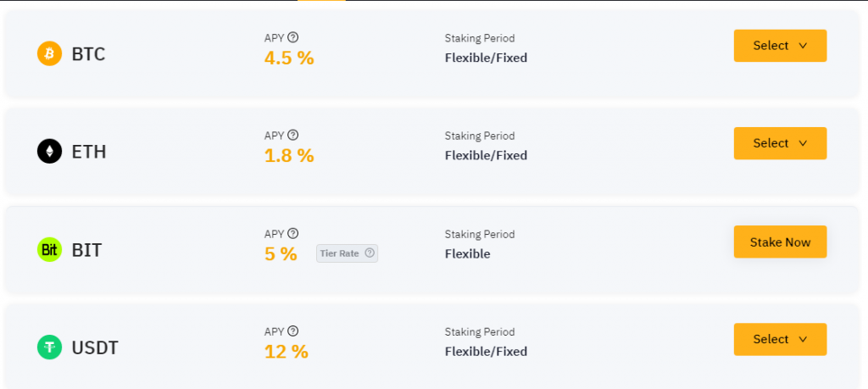868x389 pixels.
Task: Click the BTC 4.5 % APY value
Action: (x=289, y=58)
